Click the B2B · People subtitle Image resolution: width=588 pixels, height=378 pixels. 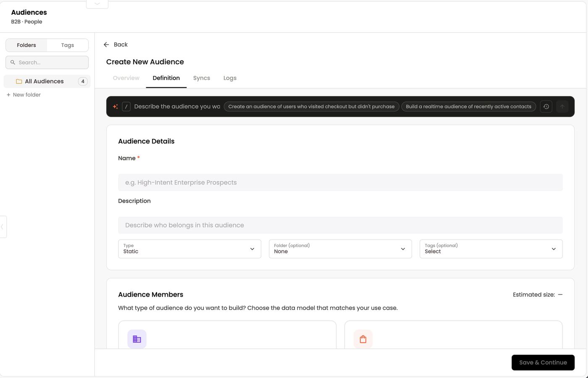[26, 22]
